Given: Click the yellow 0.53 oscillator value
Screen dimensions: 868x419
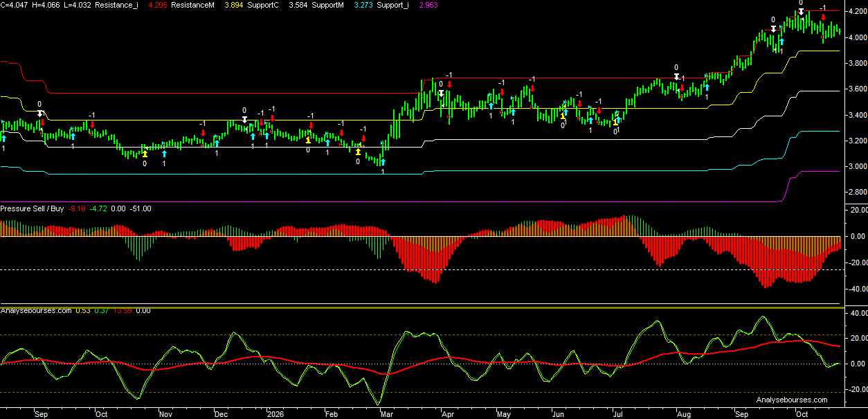Looking at the screenshot, I should [82, 311].
